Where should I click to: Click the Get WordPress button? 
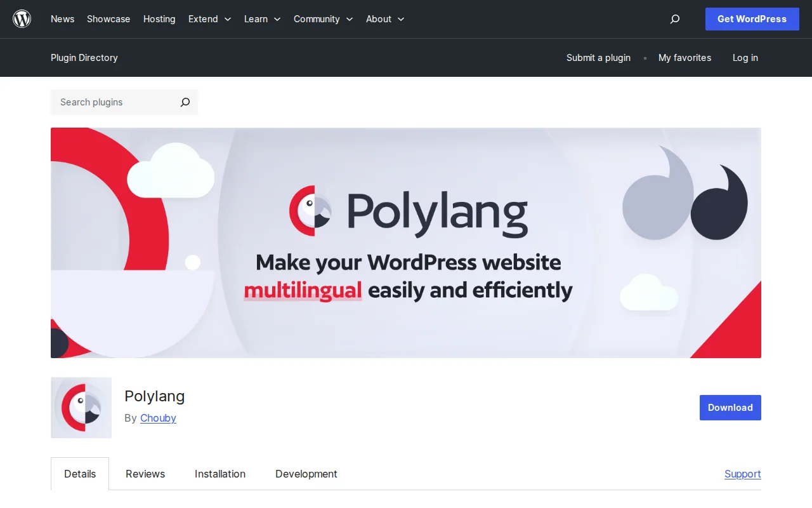(x=752, y=19)
